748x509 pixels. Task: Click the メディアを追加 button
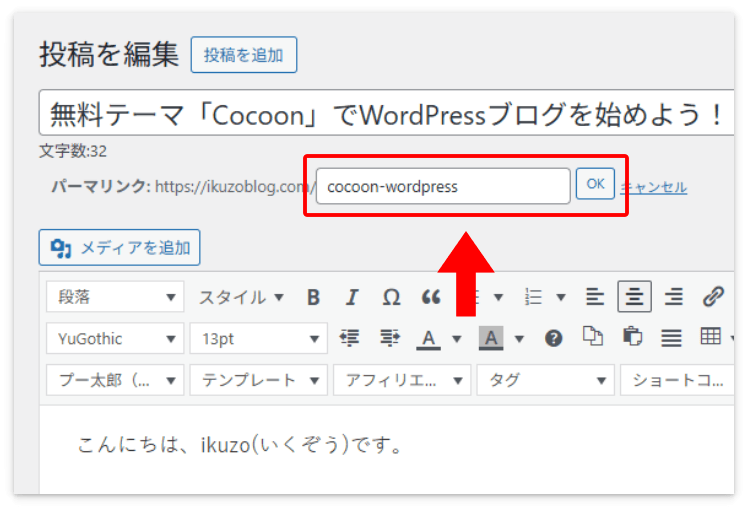pyautogui.click(x=119, y=248)
